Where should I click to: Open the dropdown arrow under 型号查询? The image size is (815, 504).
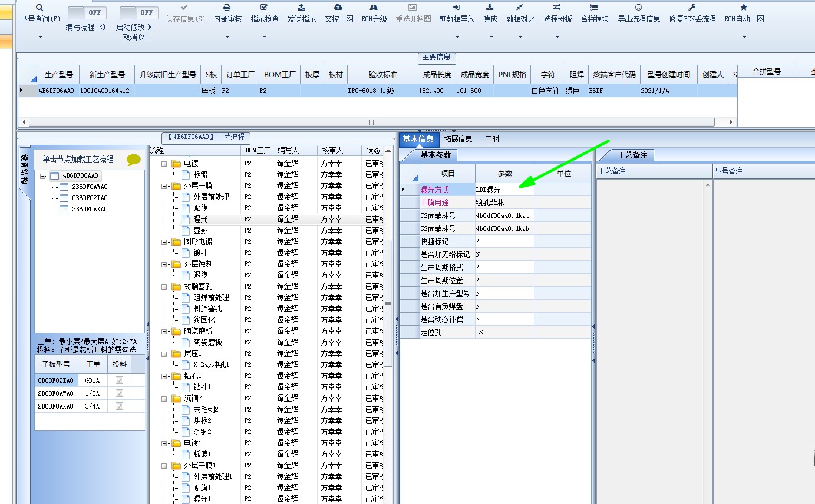tap(40, 37)
